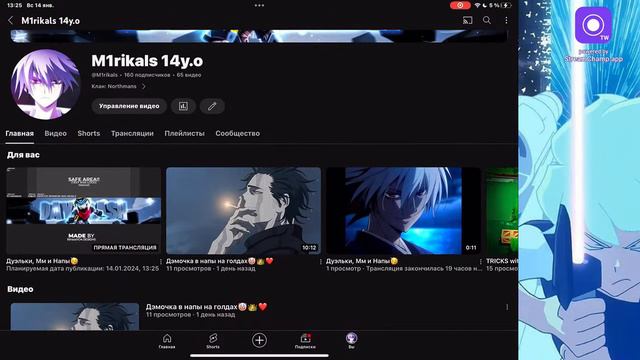Open channel analytics chart icon
The height and width of the screenshot is (360, 640).
tap(183, 106)
